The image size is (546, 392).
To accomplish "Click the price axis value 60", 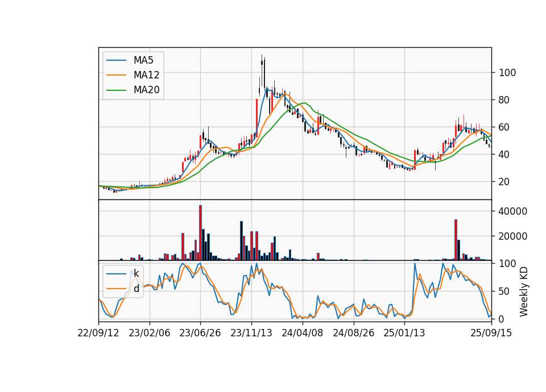I will (x=505, y=127).
